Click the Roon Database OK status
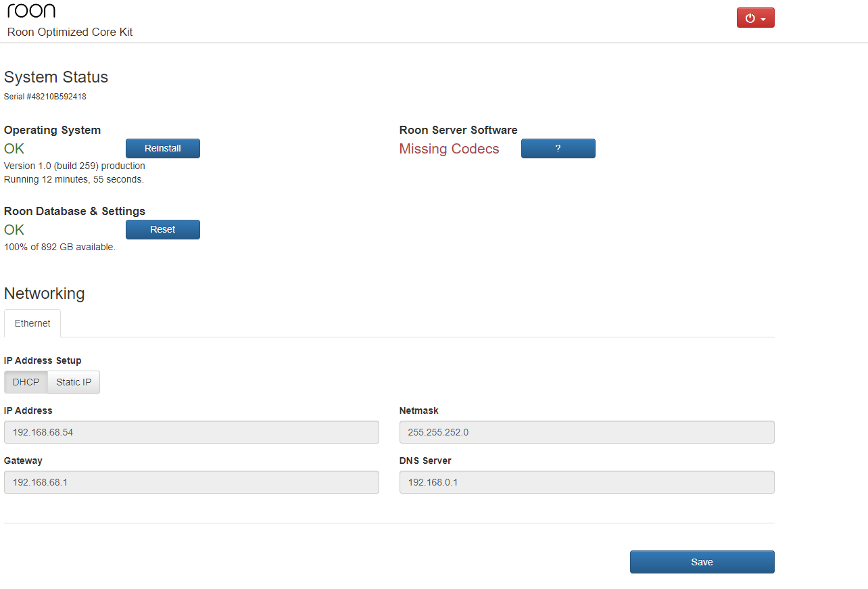Image resolution: width=868 pixels, height=589 pixels. [14, 230]
